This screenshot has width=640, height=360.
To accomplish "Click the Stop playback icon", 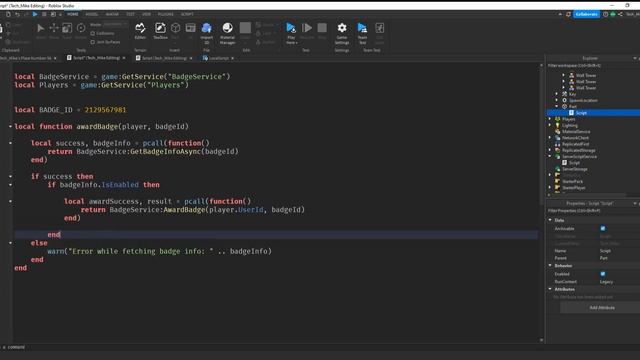I will click(322, 28).
